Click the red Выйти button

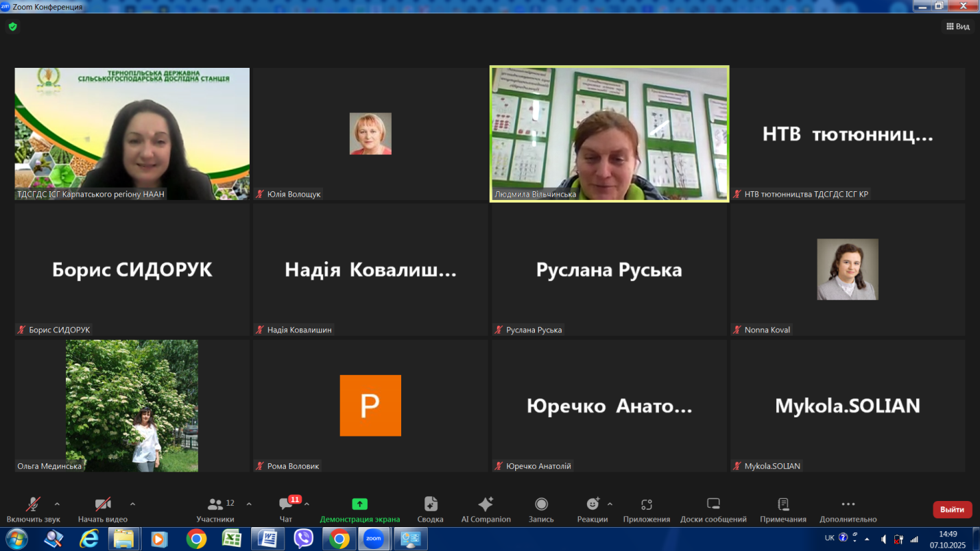[x=952, y=509]
